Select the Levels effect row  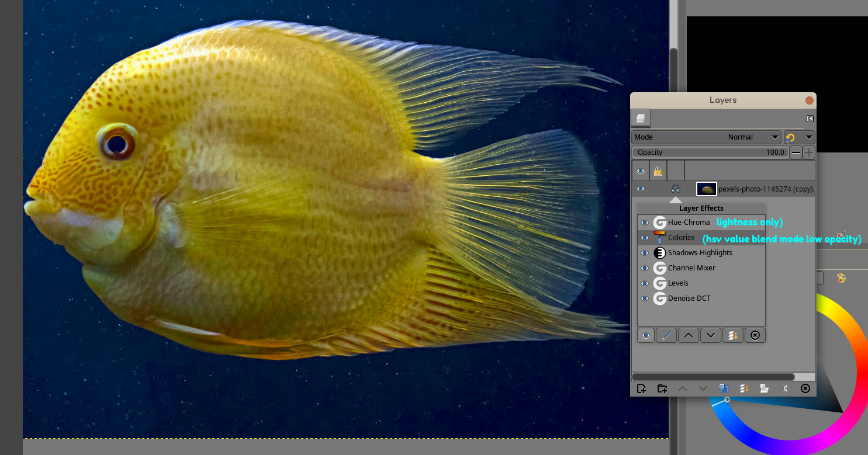point(701,283)
